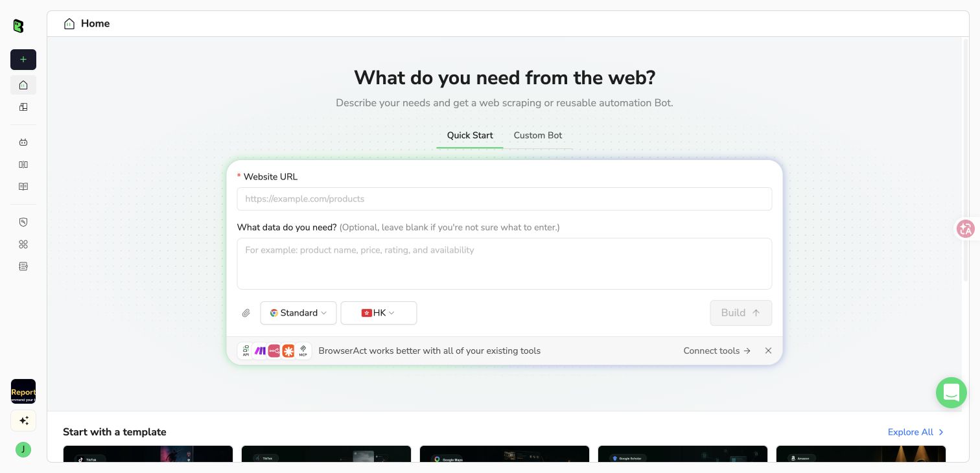Open Home via sidebar house icon
This screenshot has height=473, width=980.
pyautogui.click(x=23, y=85)
